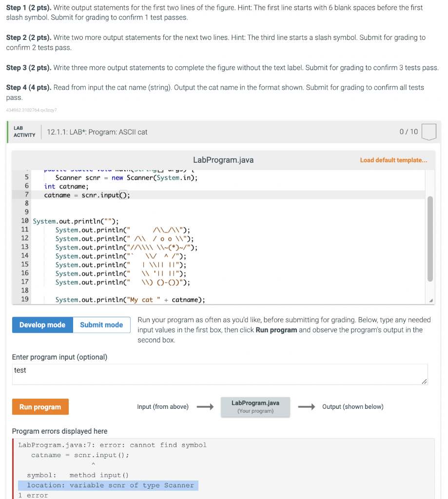Click LabProgram.java file name header
Viewport: 448px width, 499px height.
[223, 160]
